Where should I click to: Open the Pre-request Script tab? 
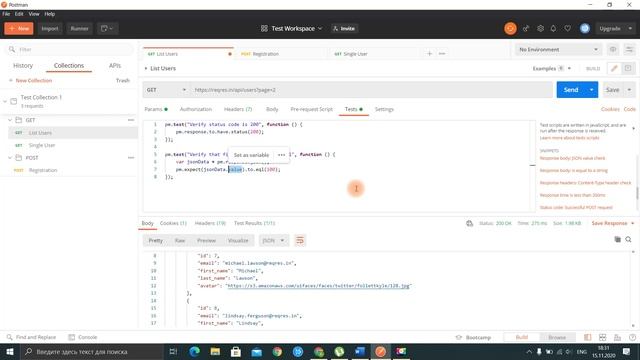(311, 109)
